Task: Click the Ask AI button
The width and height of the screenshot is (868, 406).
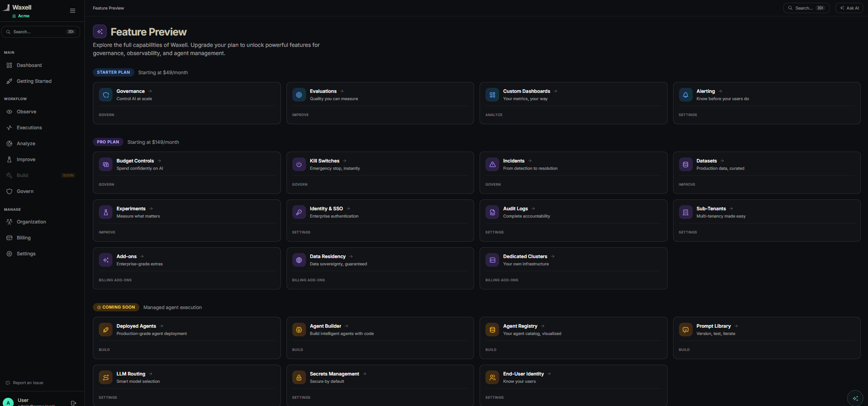Action: point(849,8)
